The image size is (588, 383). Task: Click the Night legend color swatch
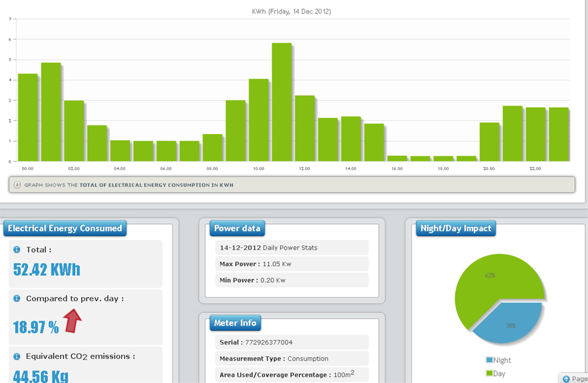(x=489, y=360)
